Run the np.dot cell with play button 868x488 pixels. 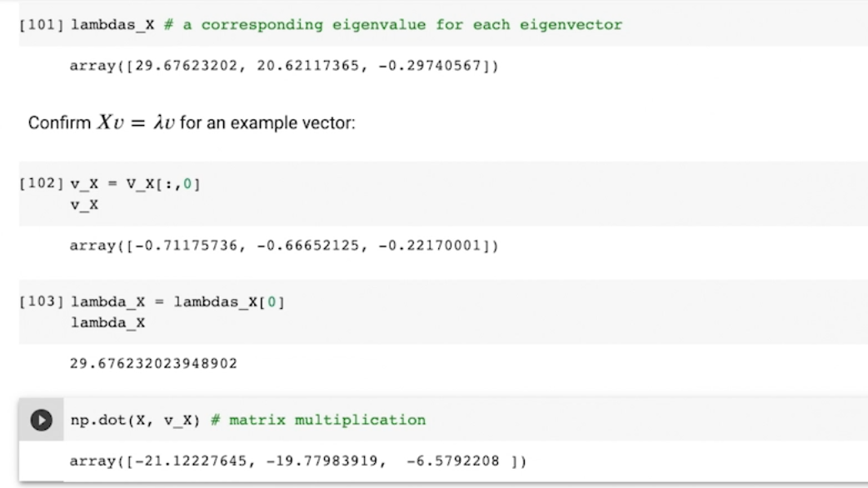(x=40, y=420)
